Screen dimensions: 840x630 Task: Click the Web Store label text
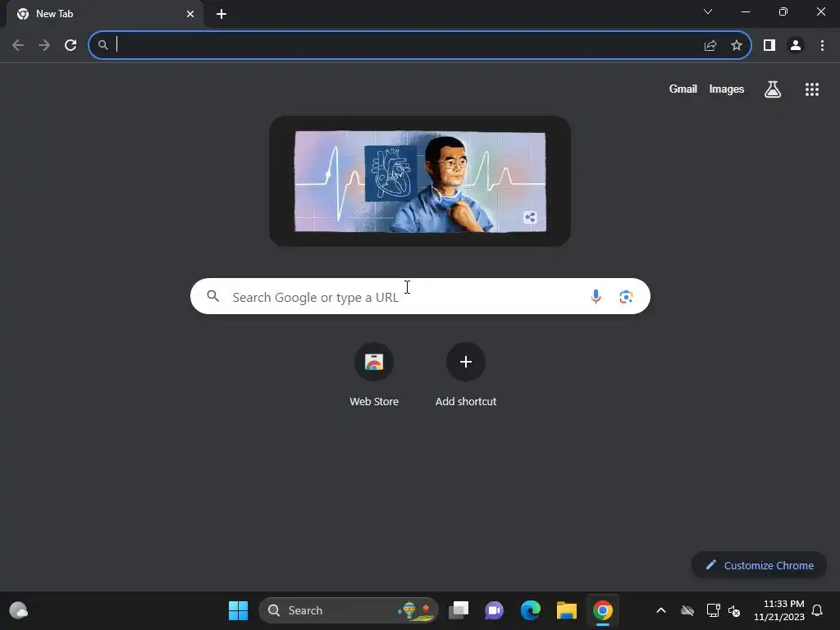374,401
